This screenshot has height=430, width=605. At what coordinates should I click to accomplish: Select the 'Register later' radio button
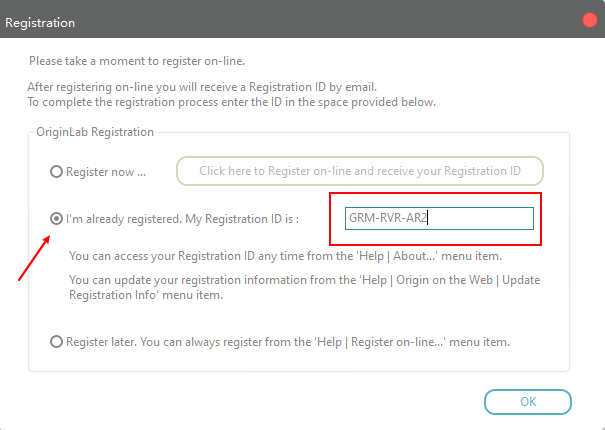pos(57,341)
